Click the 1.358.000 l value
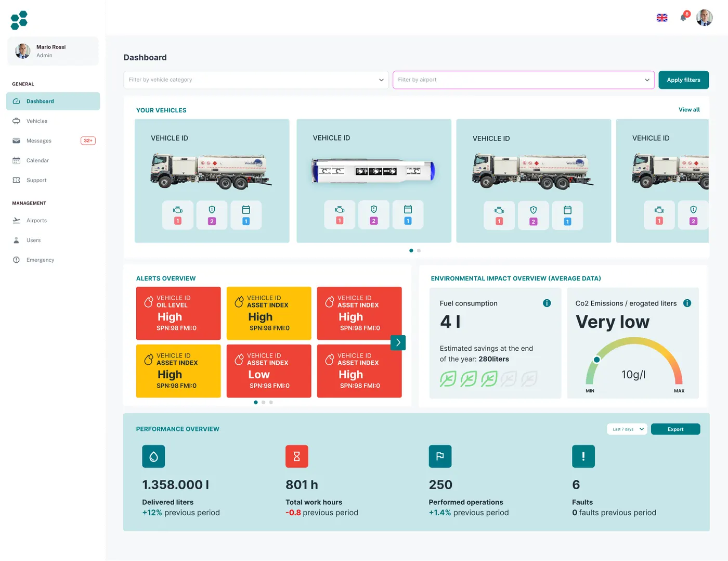The height and width of the screenshot is (561, 728). pyautogui.click(x=176, y=485)
